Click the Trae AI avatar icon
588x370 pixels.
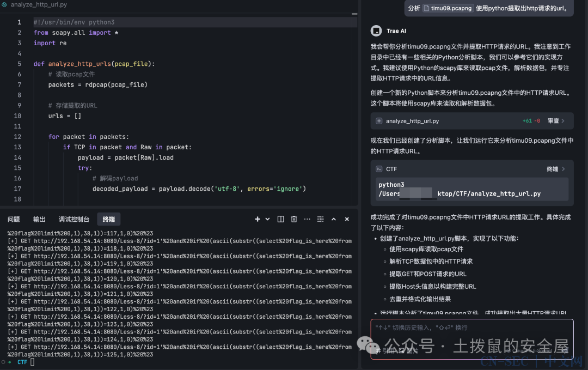(x=376, y=31)
